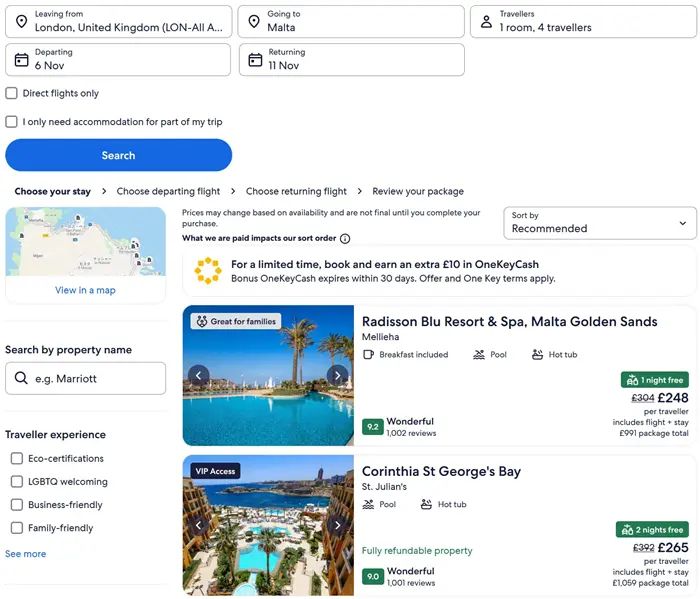700x599 pixels.
Task: Go to Choose departing flight step
Action: pyautogui.click(x=168, y=191)
